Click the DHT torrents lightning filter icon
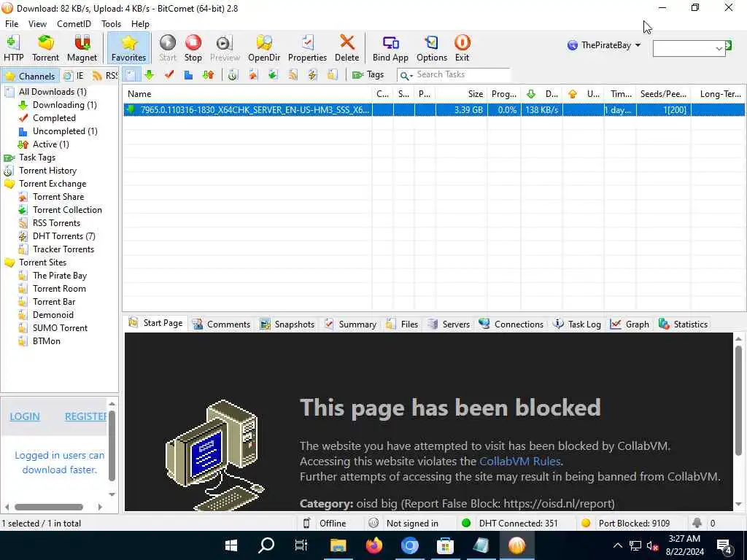The height and width of the screenshot is (560, 747). [x=312, y=75]
